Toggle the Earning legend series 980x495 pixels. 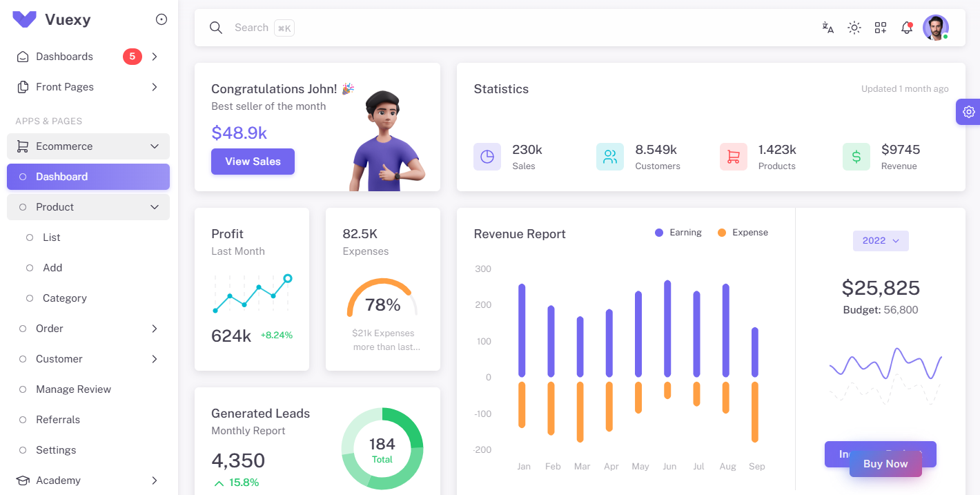click(678, 233)
